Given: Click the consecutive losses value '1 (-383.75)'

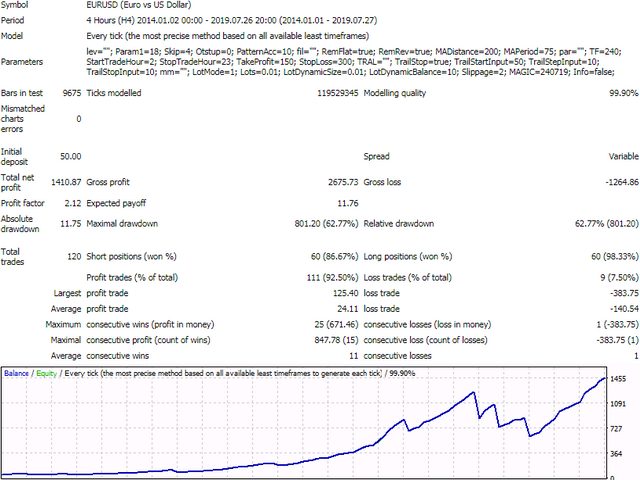Looking at the screenshot, I should click(617, 324).
